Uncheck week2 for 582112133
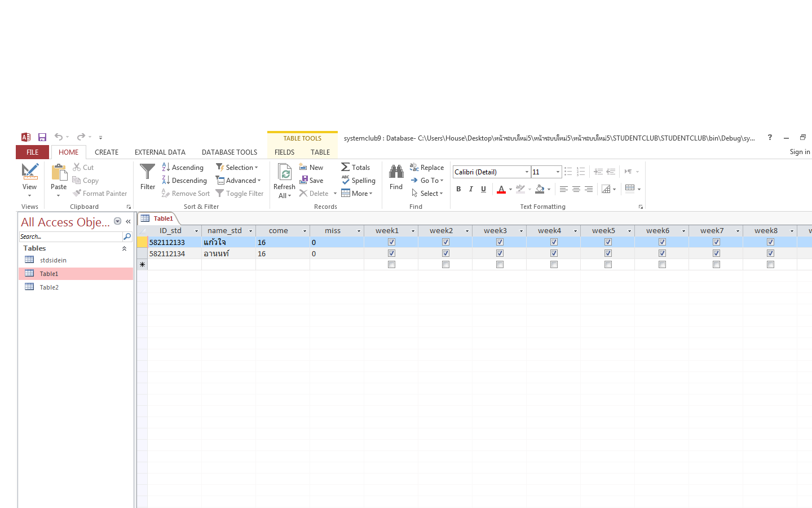 pyautogui.click(x=445, y=242)
